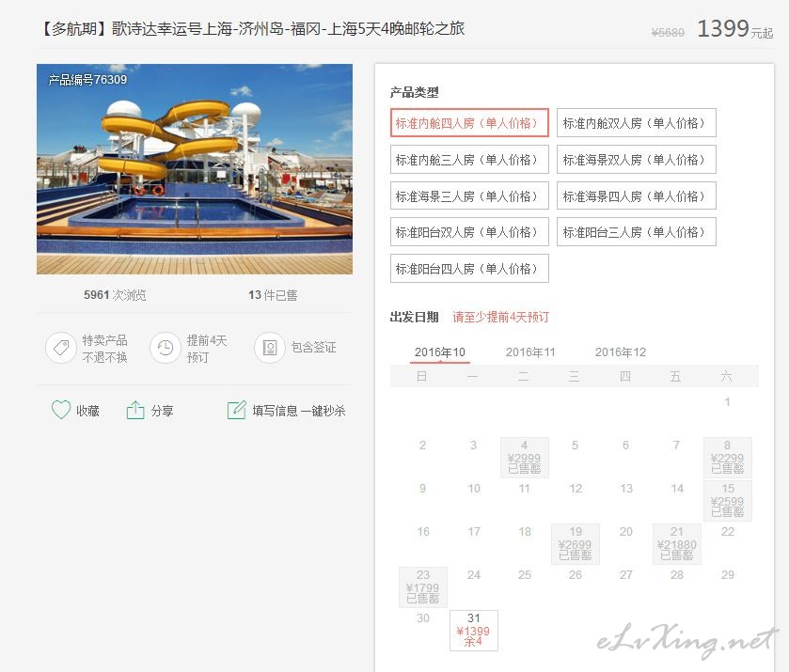Click the 特卖产品 不退不换 text
The height and width of the screenshot is (672, 789).
click(x=104, y=349)
